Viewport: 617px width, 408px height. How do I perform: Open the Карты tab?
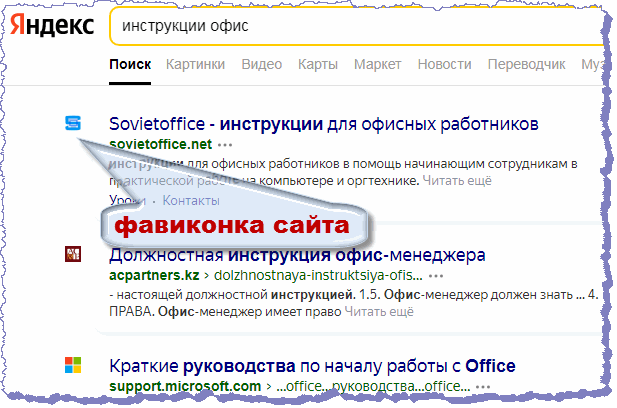coord(318,65)
